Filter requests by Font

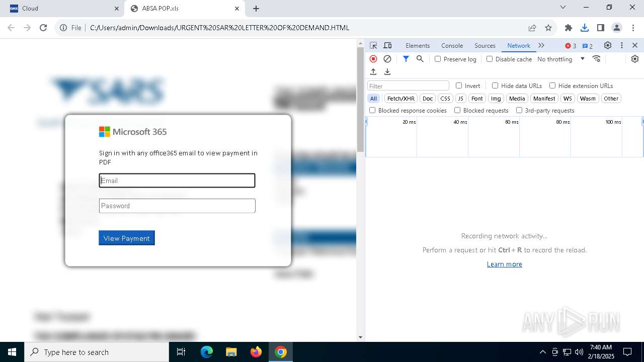pyautogui.click(x=477, y=99)
